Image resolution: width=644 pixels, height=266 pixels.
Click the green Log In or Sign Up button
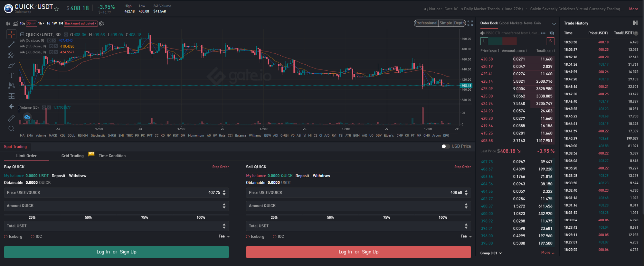pos(116,252)
